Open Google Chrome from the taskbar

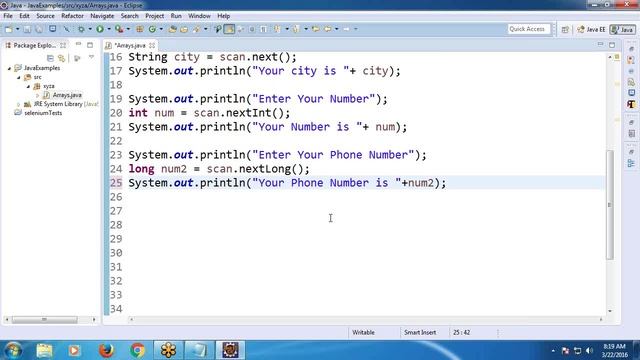[x=138, y=350]
